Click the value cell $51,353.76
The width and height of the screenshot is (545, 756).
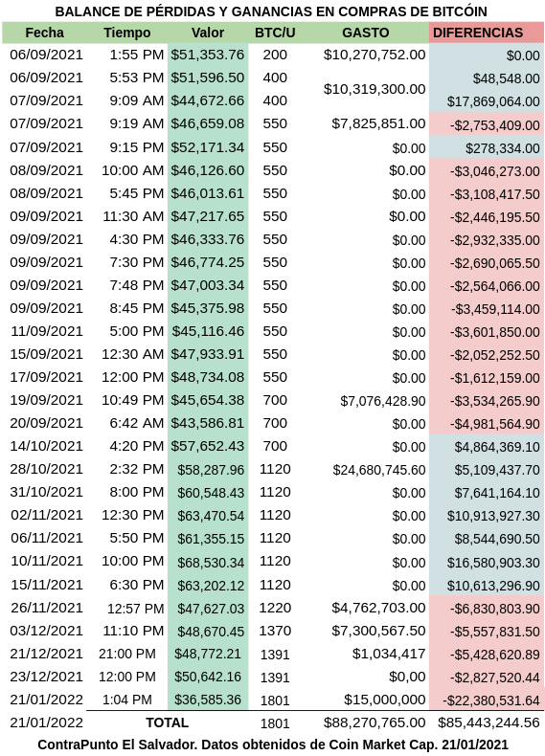coord(208,55)
